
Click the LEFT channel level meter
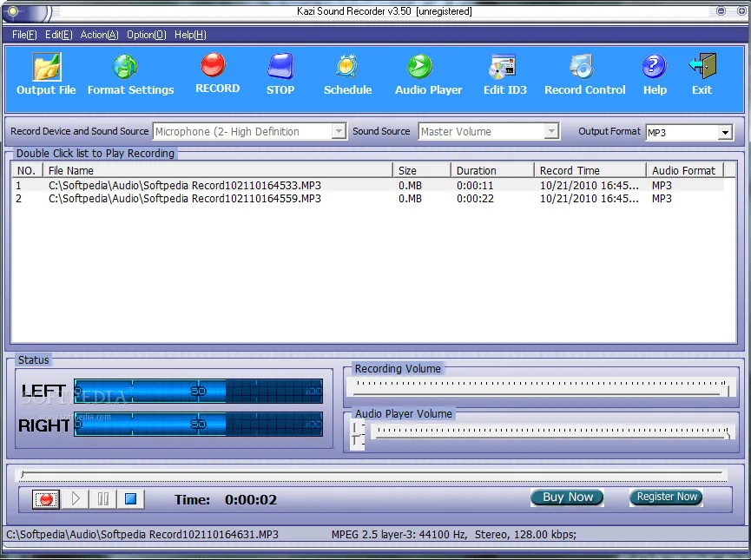(198, 391)
